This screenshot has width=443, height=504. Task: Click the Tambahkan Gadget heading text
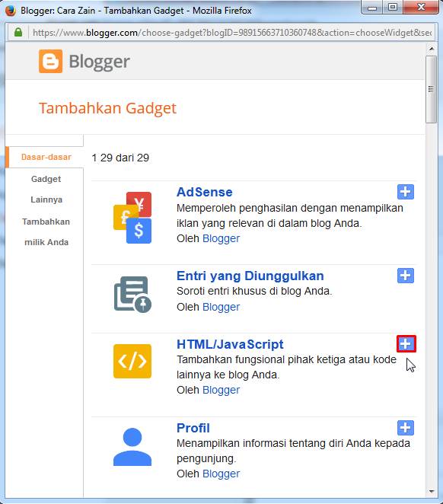107,108
